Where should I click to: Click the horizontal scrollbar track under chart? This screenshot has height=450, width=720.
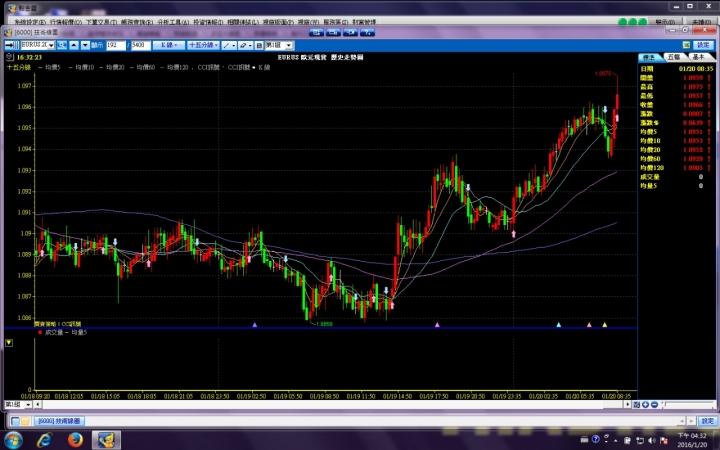[332, 405]
